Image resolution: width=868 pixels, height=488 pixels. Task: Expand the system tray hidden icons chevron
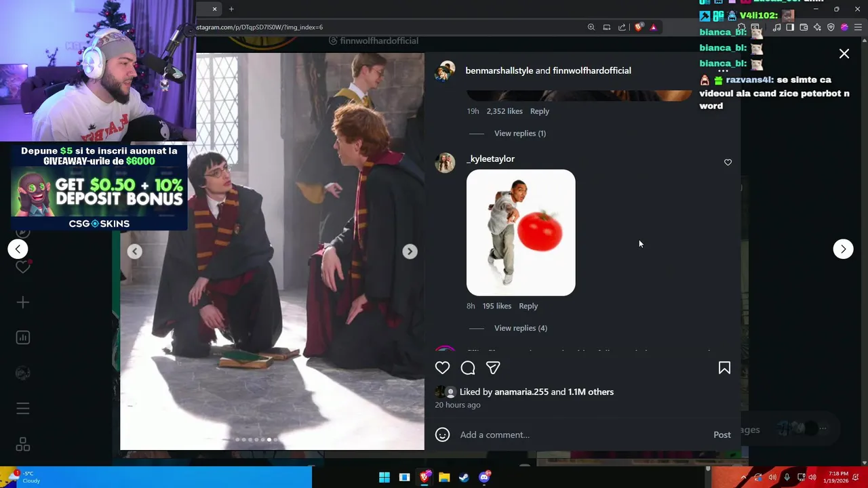pos(743,477)
